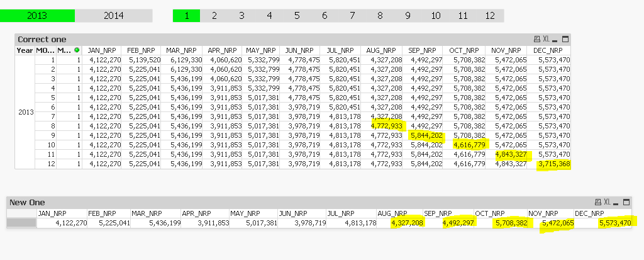Screen dimensions: 644x260
Task: Select month 2 in the month selector bar
Action: point(214,16)
